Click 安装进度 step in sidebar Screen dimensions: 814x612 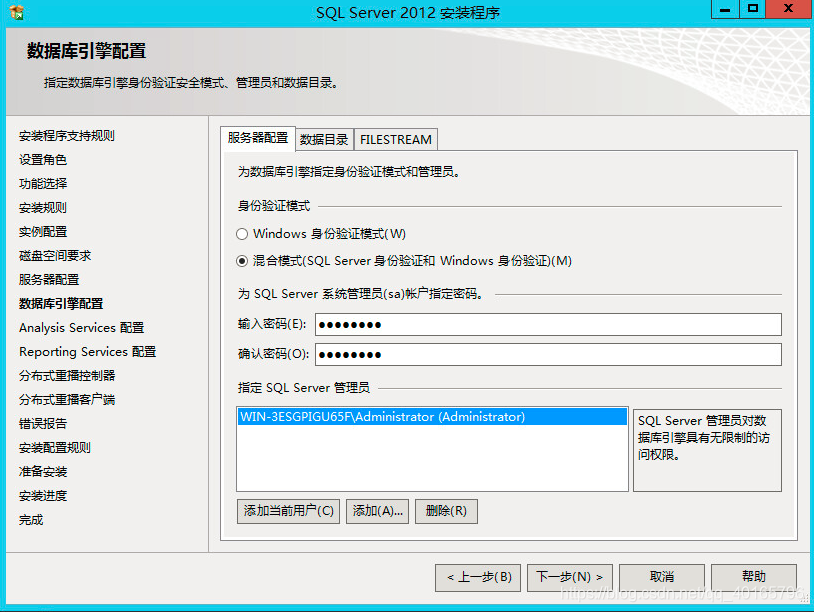(43, 496)
